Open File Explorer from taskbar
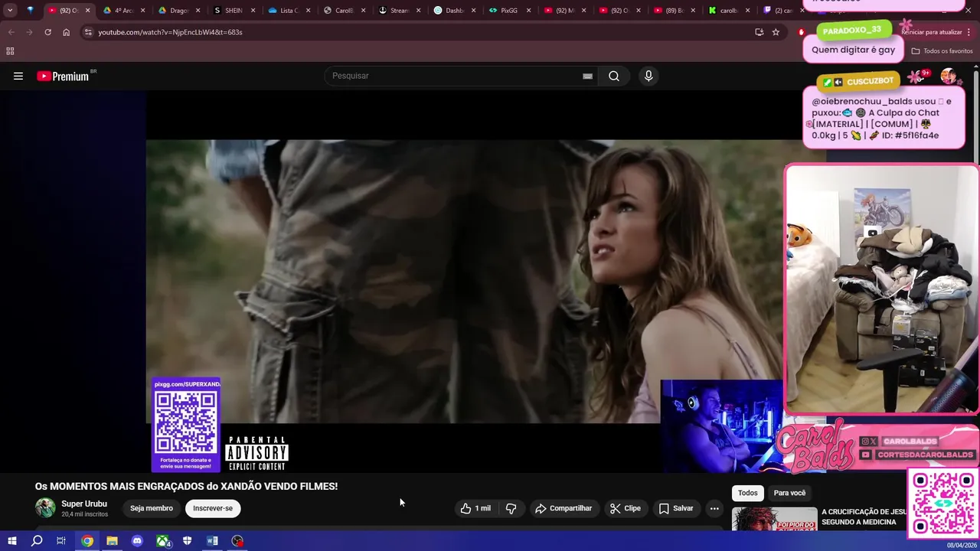Image resolution: width=980 pixels, height=551 pixels. click(112, 541)
